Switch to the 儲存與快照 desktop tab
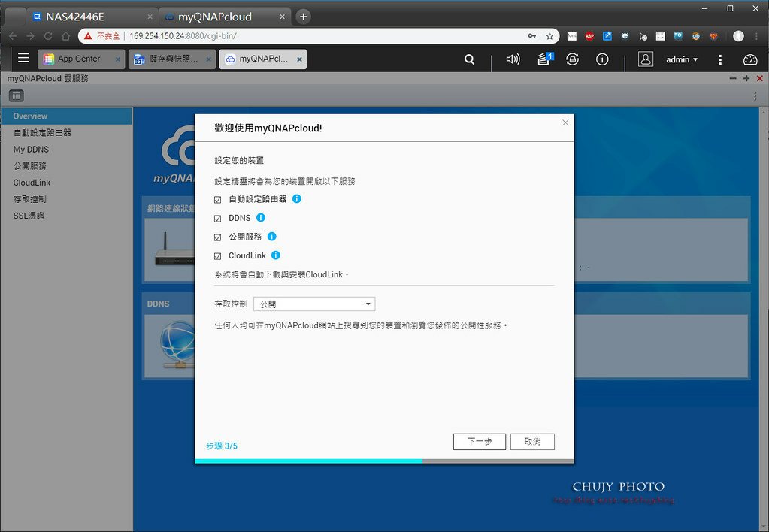The image size is (769, 532). [172, 59]
